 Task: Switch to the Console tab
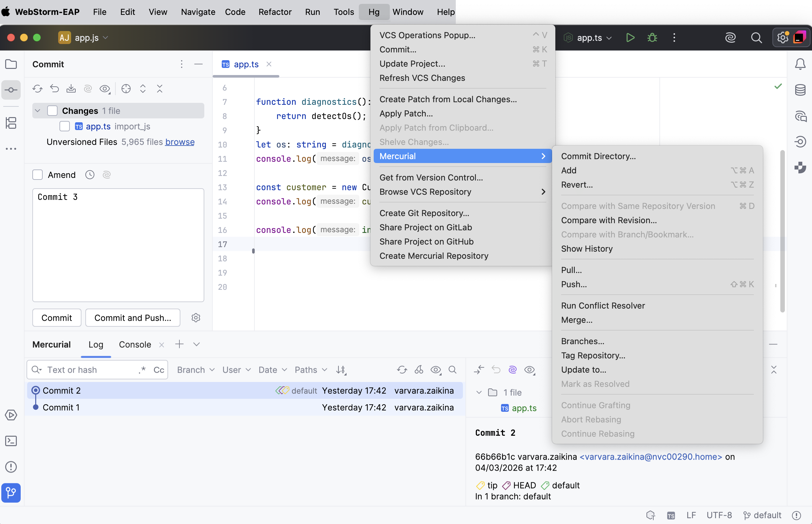click(x=135, y=344)
